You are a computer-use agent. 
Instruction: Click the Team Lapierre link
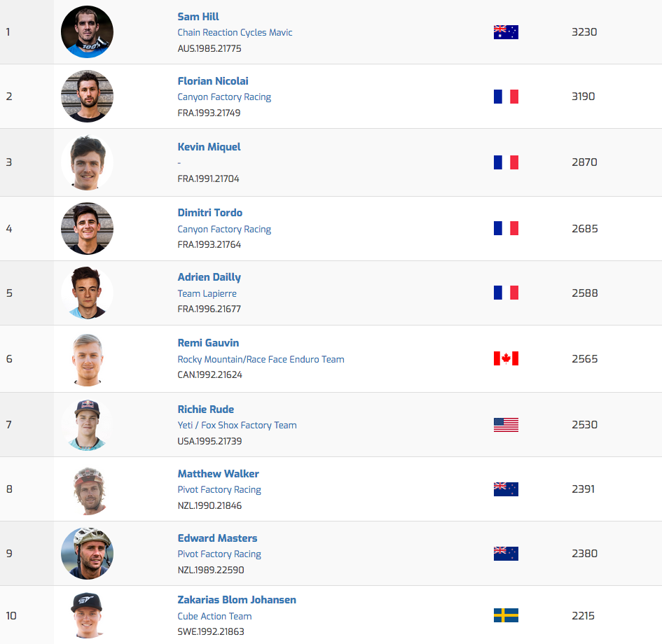(x=207, y=293)
